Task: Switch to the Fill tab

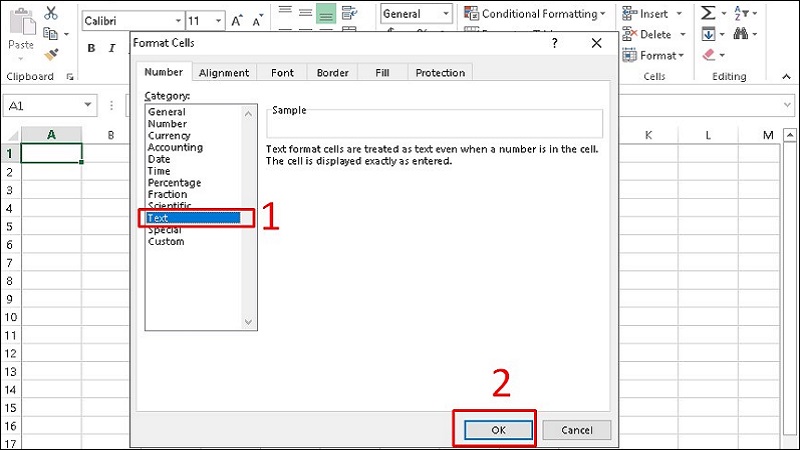Action: [x=382, y=73]
